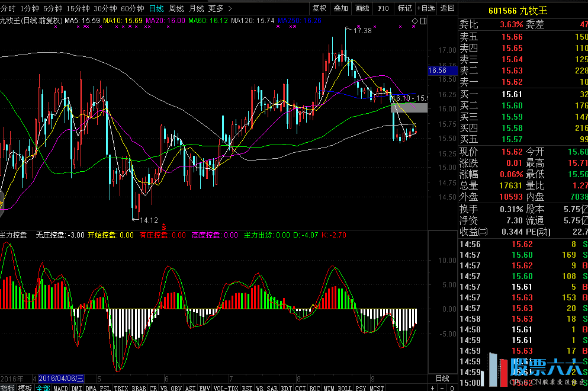Select the TRIX indicator tab
588x391 pixels.
(120, 387)
